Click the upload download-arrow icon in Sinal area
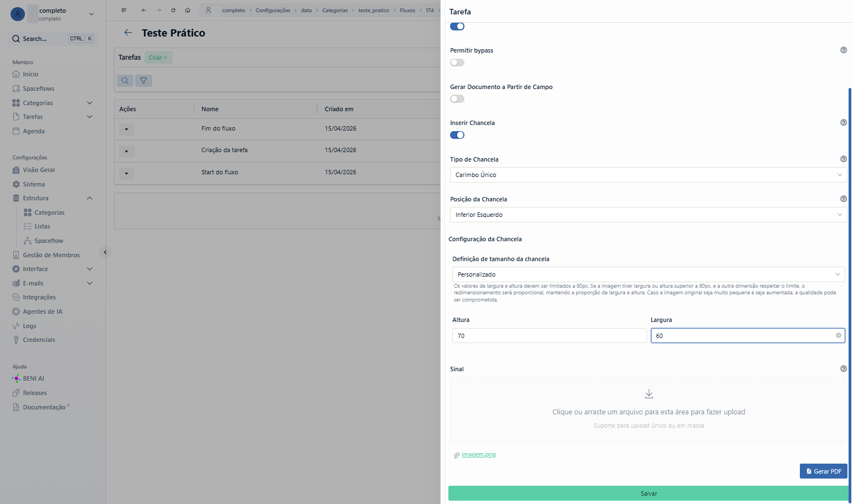 pyautogui.click(x=649, y=394)
